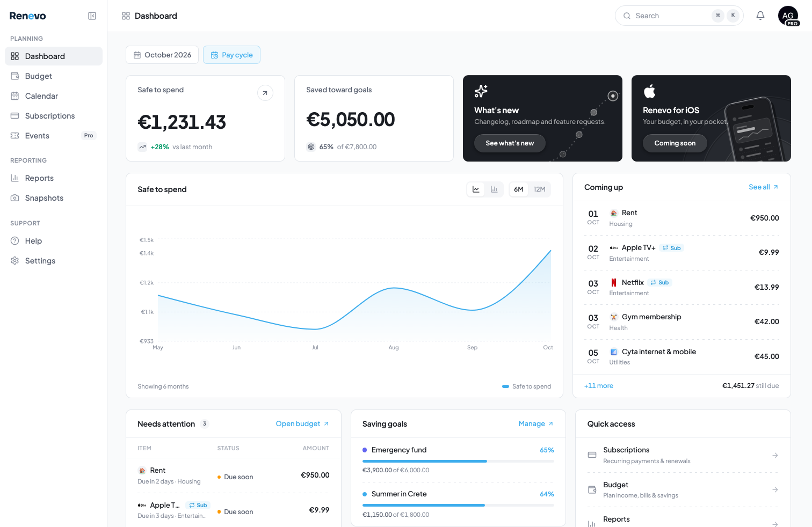Toggle the Pay cycle view
The height and width of the screenshot is (527, 812).
[x=231, y=55]
